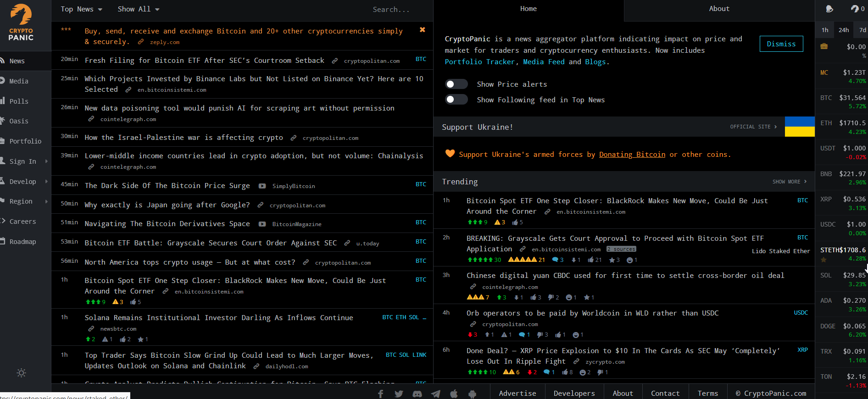Open the Show All filter dropdown
This screenshot has width=868, height=399.
[138, 9]
